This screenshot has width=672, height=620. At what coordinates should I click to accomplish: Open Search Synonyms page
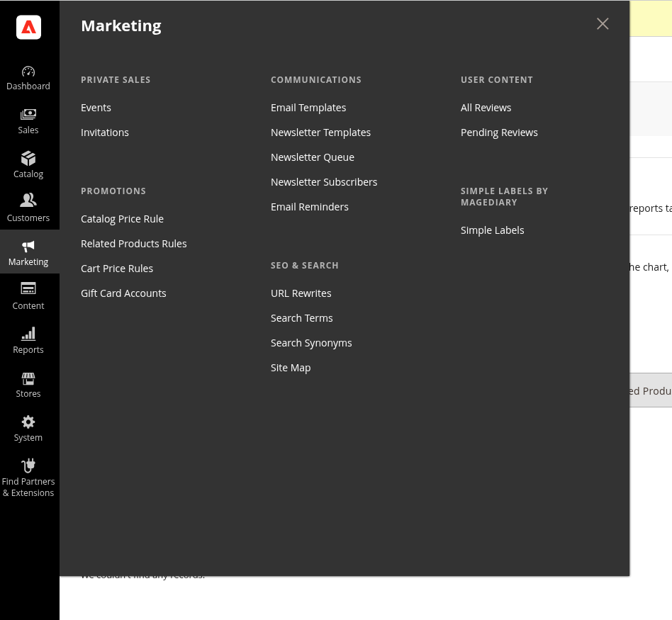point(311,343)
